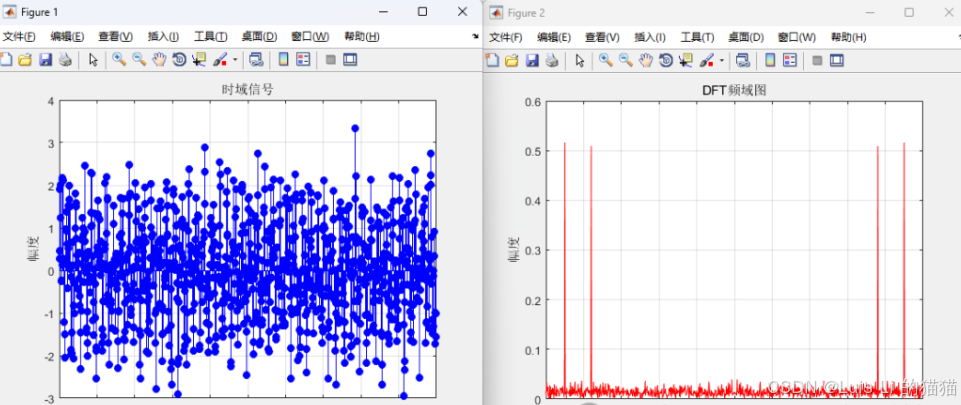The image size is (961, 405).
Task: Select Brush data tool in Figure 1
Action: pyautogui.click(x=219, y=60)
